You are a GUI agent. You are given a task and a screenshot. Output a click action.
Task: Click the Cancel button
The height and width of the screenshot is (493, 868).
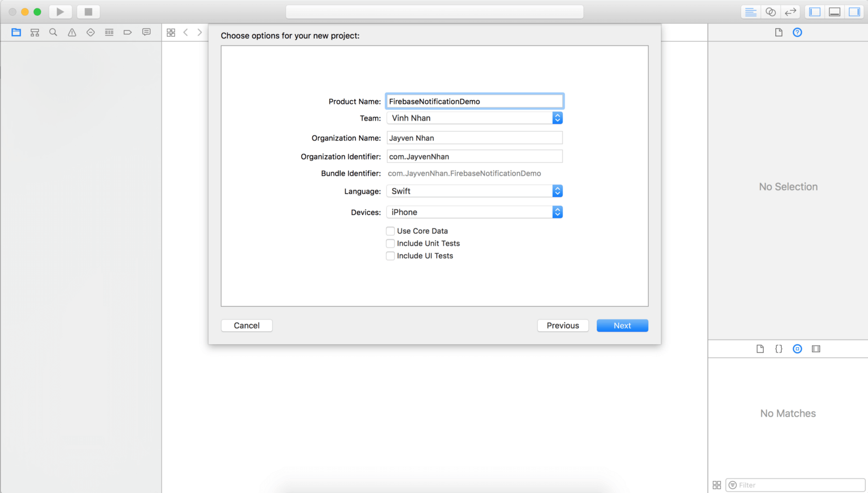247,325
